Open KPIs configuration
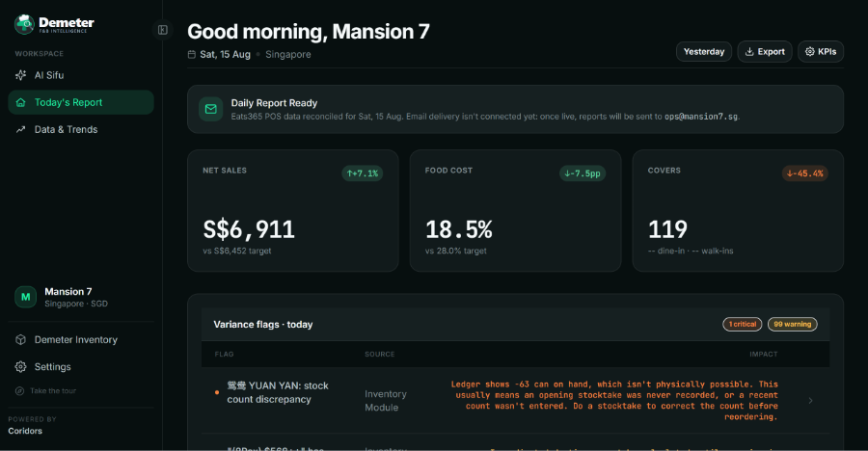 point(821,51)
